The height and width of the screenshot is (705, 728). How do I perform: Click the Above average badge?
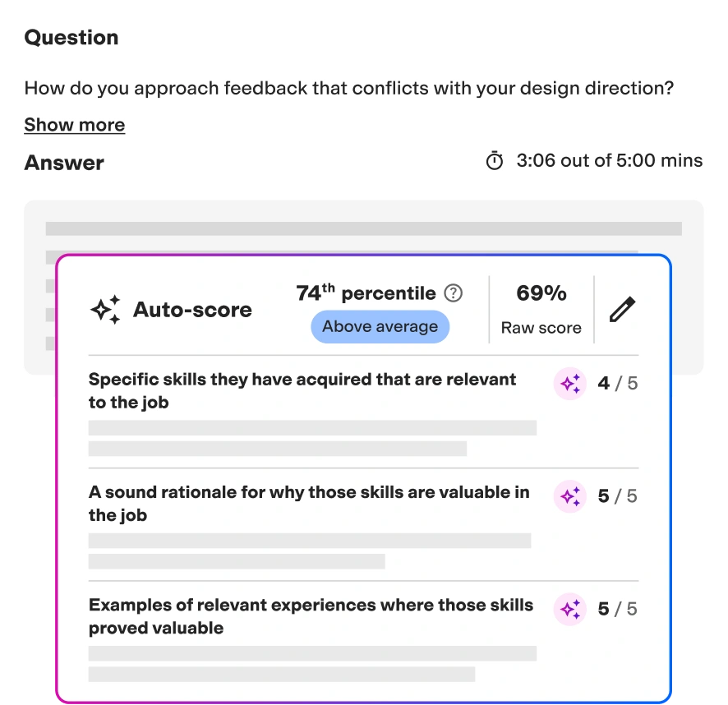[x=380, y=326]
